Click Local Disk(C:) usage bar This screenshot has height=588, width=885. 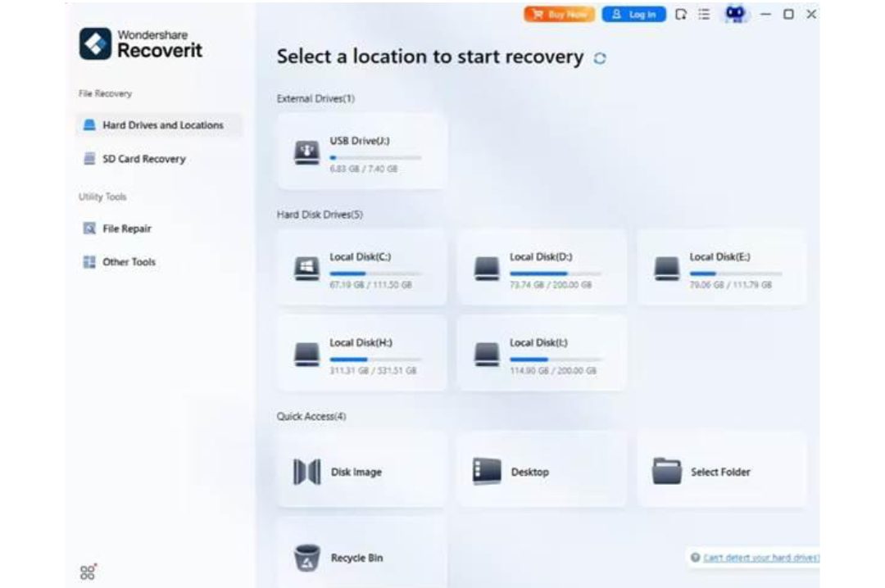tap(375, 274)
